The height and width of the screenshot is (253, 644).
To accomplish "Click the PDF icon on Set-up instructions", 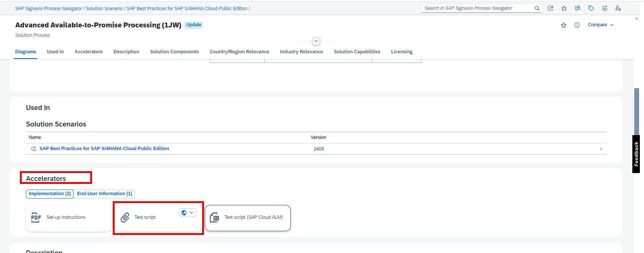I will (36, 217).
